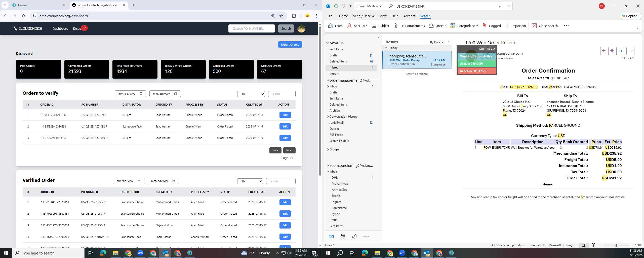The width and height of the screenshot is (644, 258).
Task: Open Current Mailbox scope dropdown
Action: pyautogui.click(x=369, y=6)
